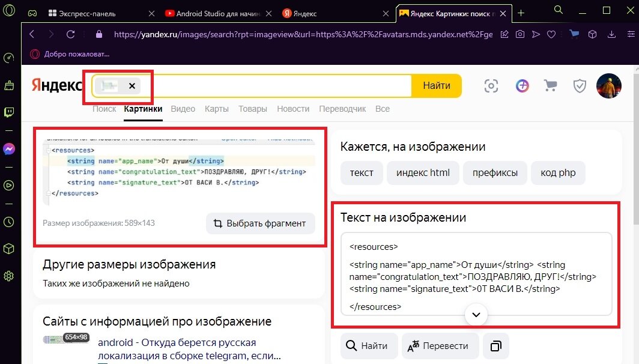Open Opera menu logo icon

point(9,10)
